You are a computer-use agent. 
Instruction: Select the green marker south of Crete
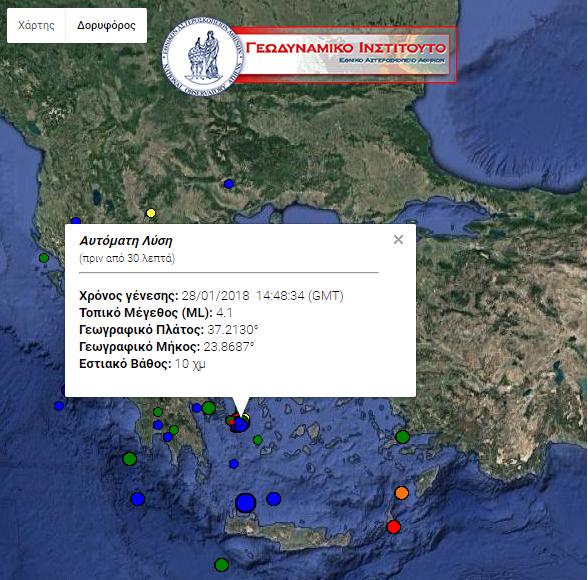pyautogui.click(x=222, y=564)
